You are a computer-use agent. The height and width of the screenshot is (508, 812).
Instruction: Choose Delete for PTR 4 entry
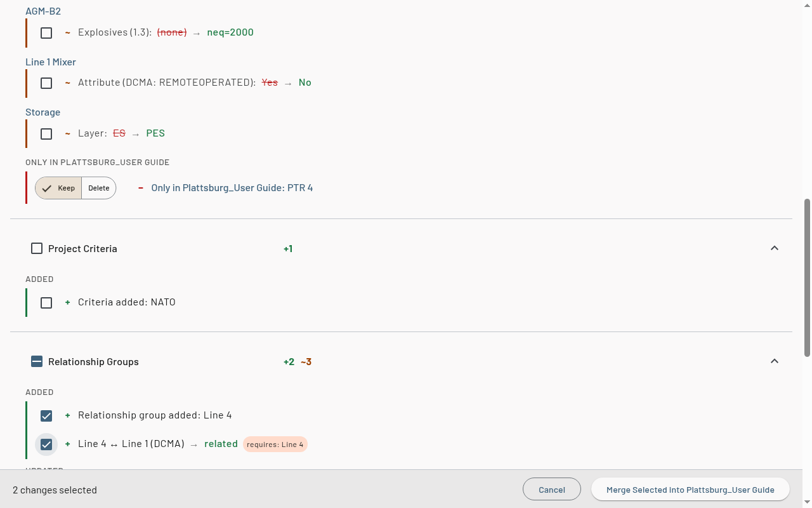[99, 188]
